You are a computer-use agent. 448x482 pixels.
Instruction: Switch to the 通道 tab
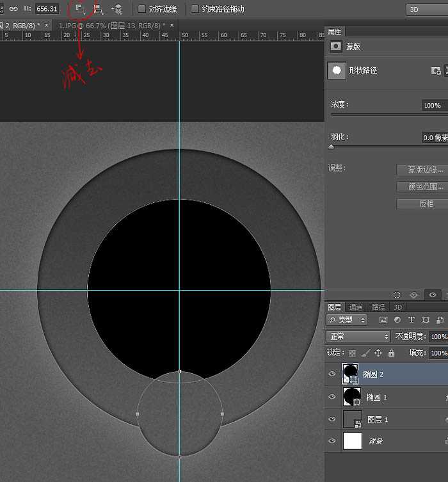(x=356, y=307)
